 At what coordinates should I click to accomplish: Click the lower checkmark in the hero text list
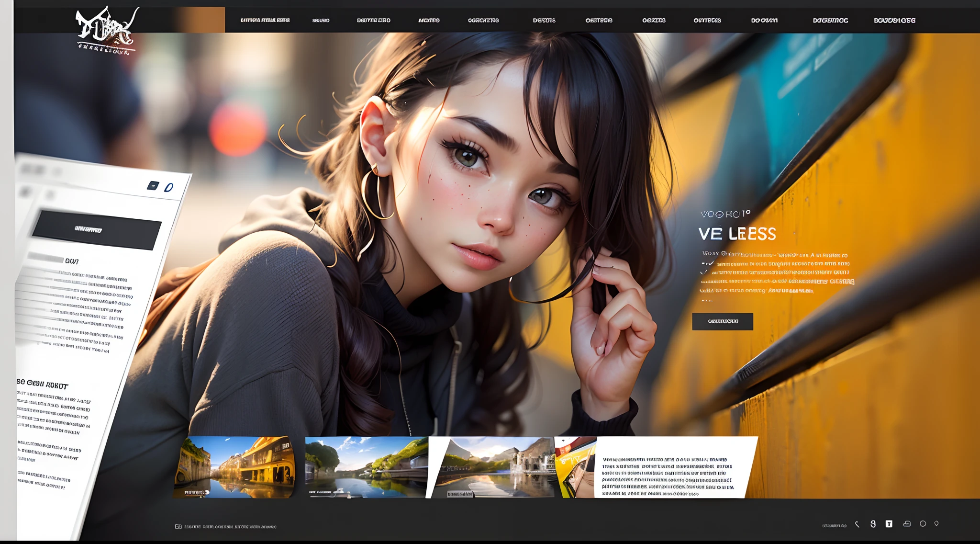click(x=704, y=272)
